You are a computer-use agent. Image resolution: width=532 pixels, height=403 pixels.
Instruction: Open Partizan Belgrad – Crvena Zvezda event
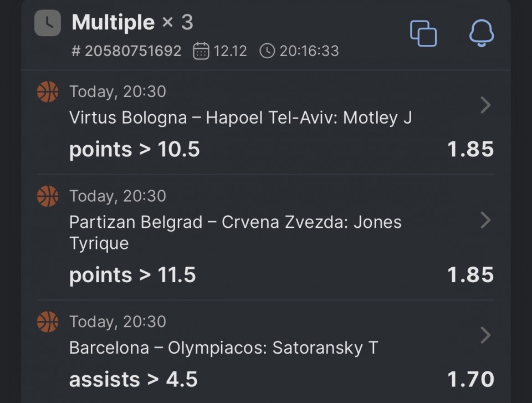click(235, 222)
